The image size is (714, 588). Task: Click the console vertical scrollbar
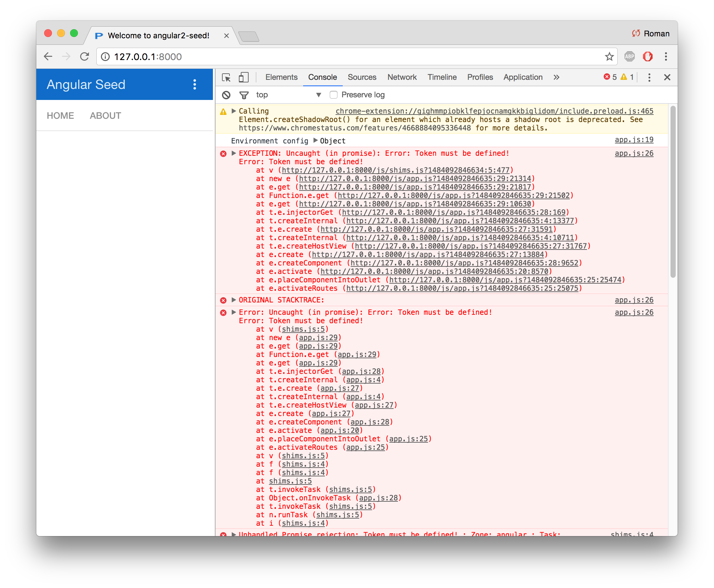[673, 192]
